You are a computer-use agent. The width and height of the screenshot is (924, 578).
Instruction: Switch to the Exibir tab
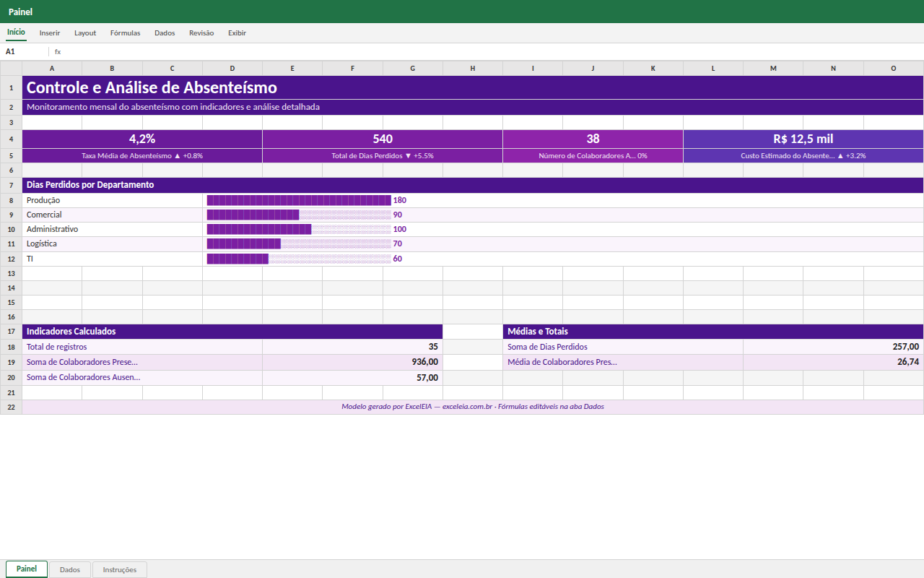click(237, 33)
